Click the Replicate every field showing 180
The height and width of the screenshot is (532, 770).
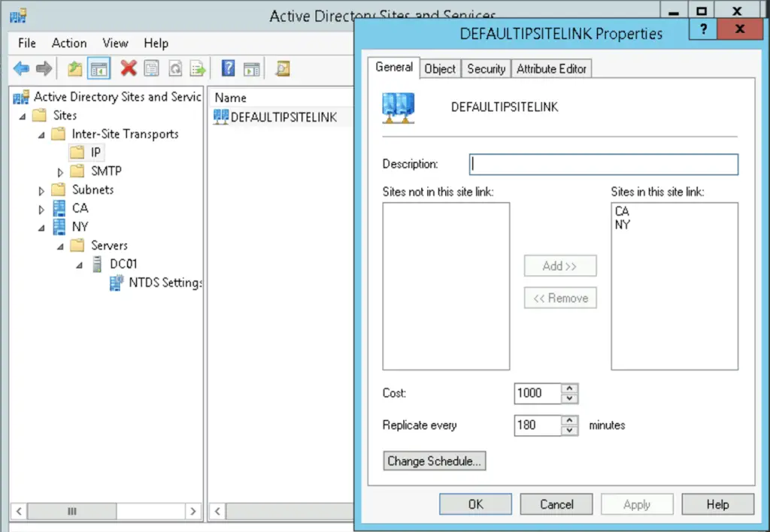(538, 425)
